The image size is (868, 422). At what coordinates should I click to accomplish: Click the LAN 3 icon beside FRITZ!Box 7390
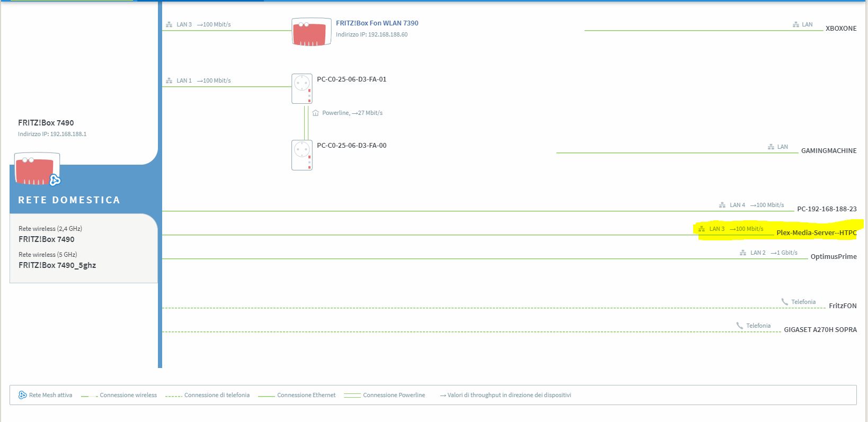pyautogui.click(x=169, y=24)
